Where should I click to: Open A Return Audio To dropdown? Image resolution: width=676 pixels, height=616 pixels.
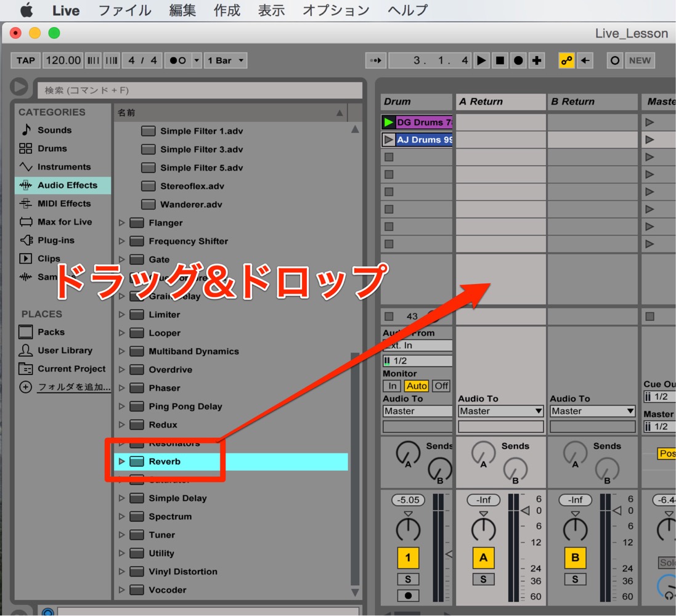(500, 411)
